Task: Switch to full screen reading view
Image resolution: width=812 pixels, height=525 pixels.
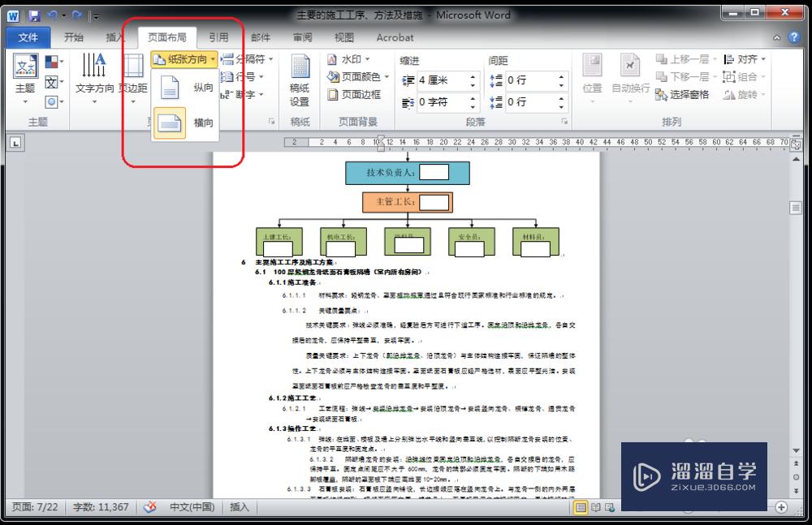Action: point(596,507)
